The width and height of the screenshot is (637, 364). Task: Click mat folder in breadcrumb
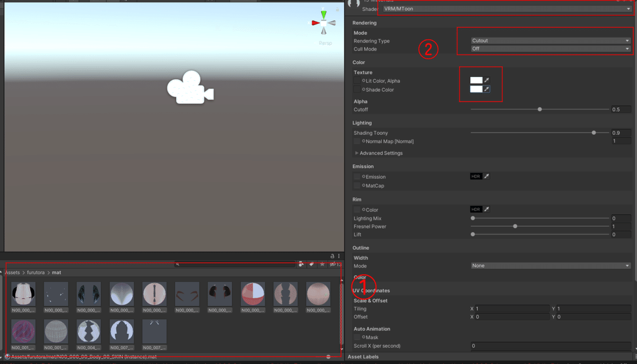56,272
